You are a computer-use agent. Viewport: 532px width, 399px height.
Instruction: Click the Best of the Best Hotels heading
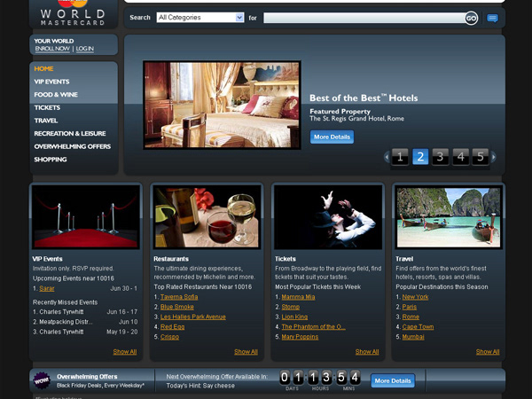[364, 98]
